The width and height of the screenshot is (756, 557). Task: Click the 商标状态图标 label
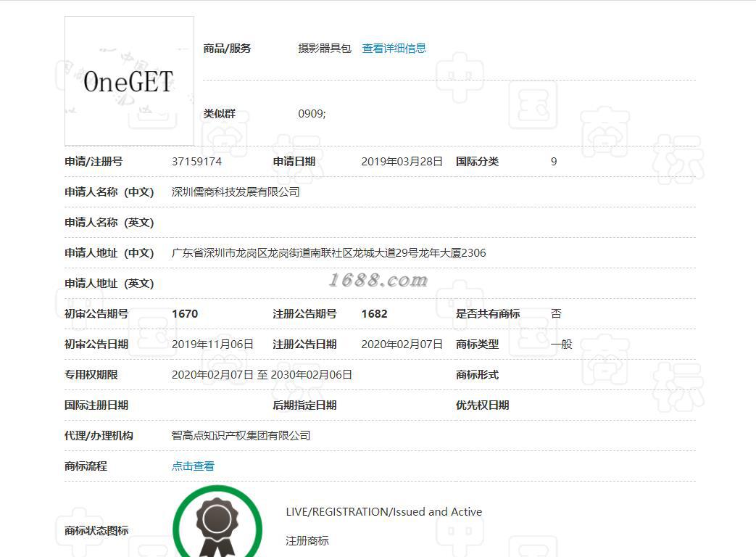96,531
